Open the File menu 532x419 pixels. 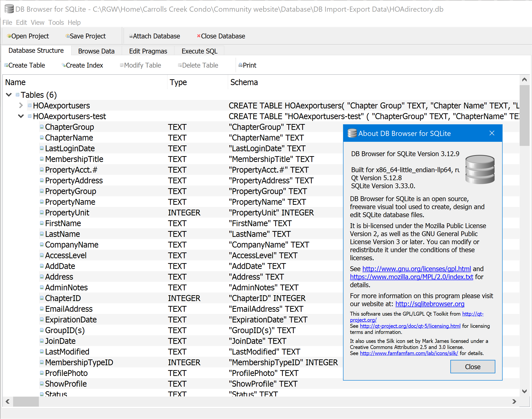tap(7, 22)
